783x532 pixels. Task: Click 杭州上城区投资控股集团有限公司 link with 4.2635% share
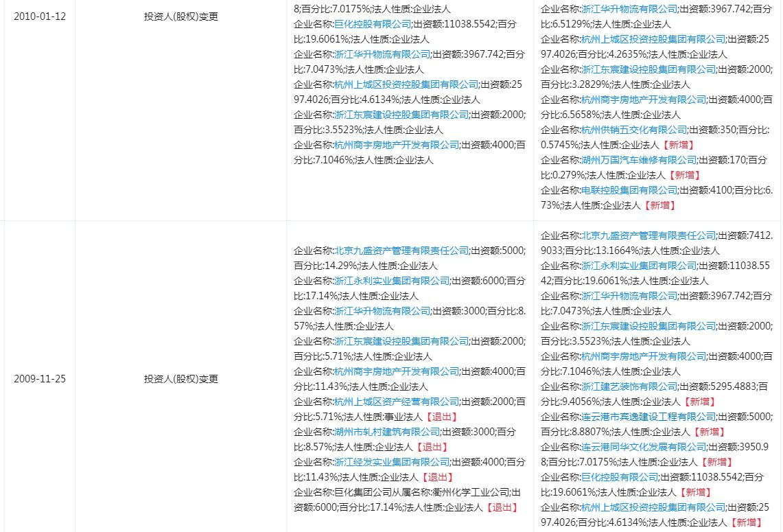[653, 39]
